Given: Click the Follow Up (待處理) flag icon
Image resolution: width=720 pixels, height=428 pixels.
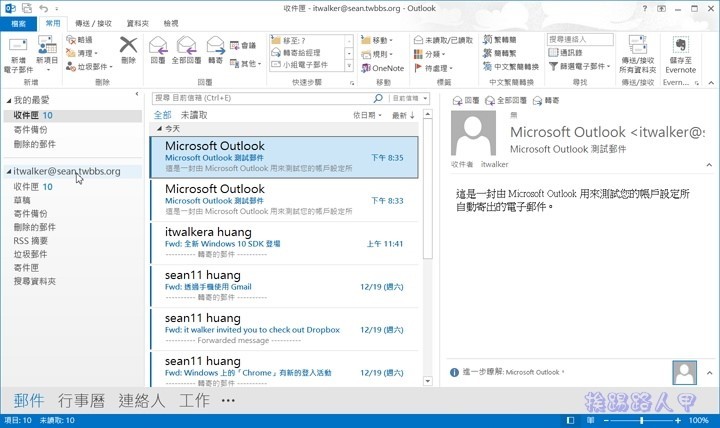Looking at the screenshot, I should pos(418,68).
